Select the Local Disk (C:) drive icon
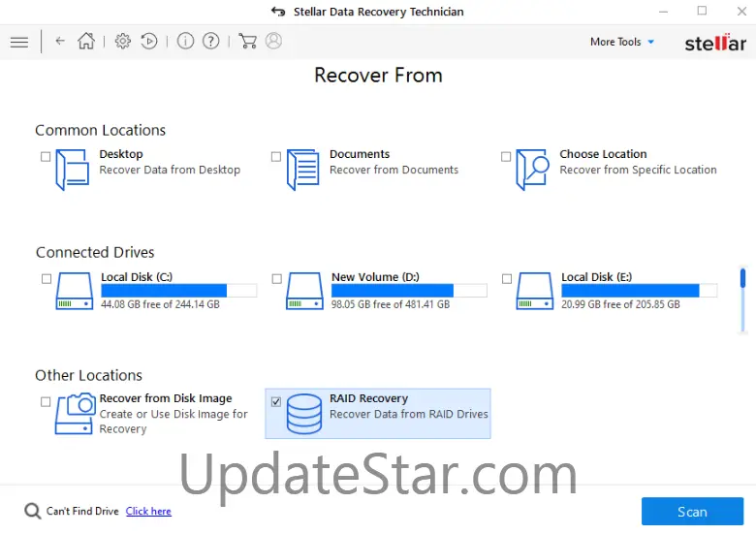Viewport: 756px width, 534px height. click(x=75, y=291)
